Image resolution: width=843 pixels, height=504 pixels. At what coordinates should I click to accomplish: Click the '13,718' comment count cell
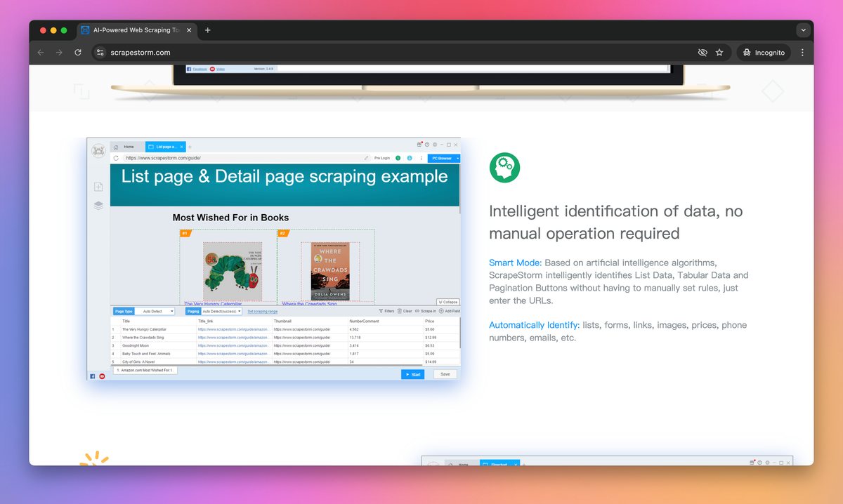(x=385, y=338)
